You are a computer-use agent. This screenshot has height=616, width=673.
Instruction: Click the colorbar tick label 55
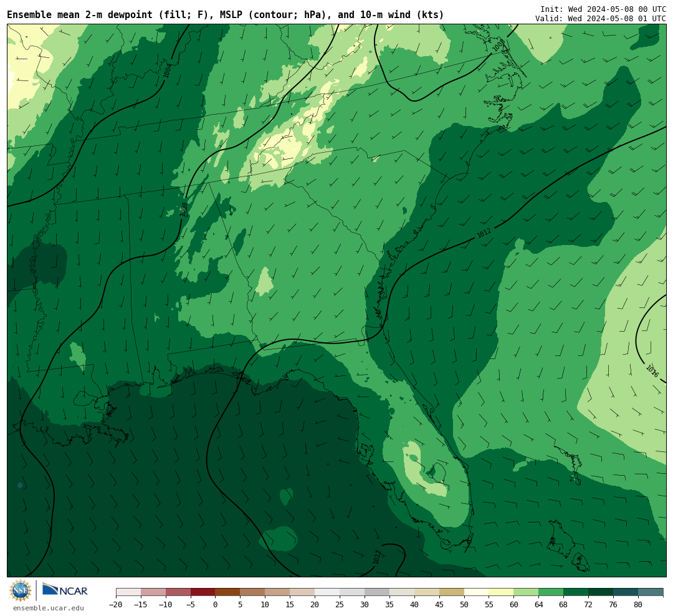[489, 604]
